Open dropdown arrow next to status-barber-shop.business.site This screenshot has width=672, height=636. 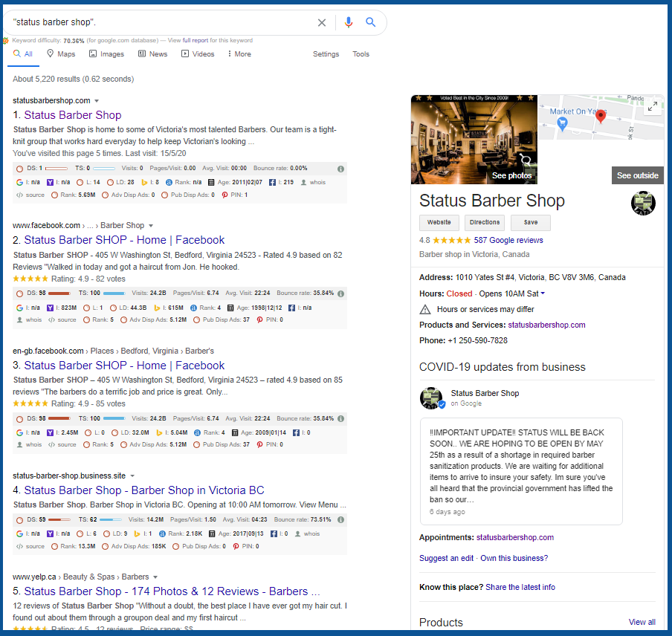[132, 476]
